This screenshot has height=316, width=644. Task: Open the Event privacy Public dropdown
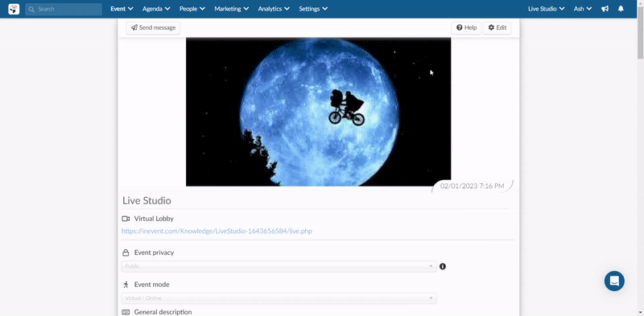pos(279,266)
